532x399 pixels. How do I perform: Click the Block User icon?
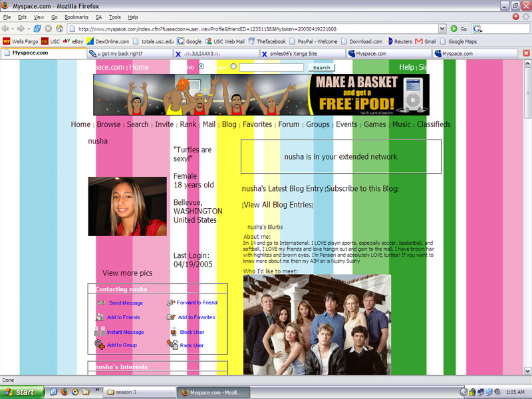pyautogui.click(x=174, y=331)
